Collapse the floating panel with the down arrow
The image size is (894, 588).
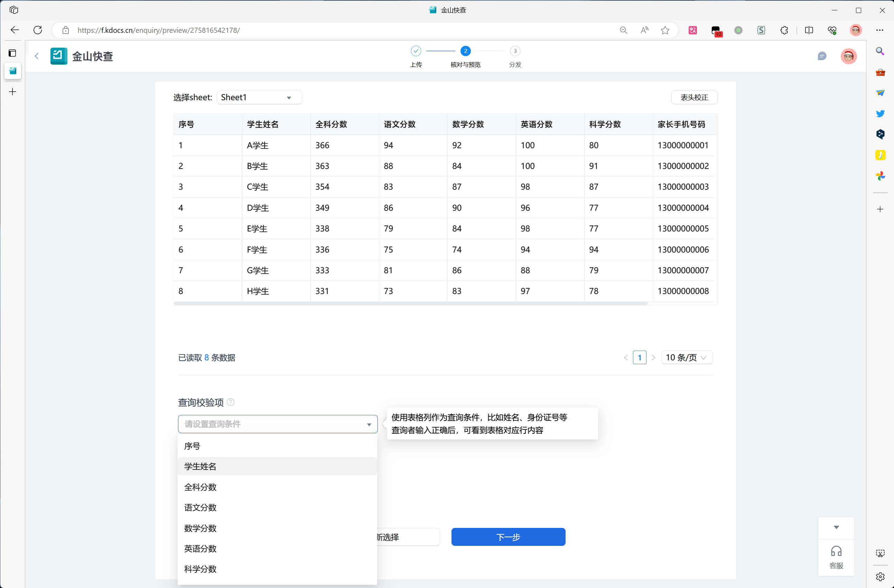836,527
